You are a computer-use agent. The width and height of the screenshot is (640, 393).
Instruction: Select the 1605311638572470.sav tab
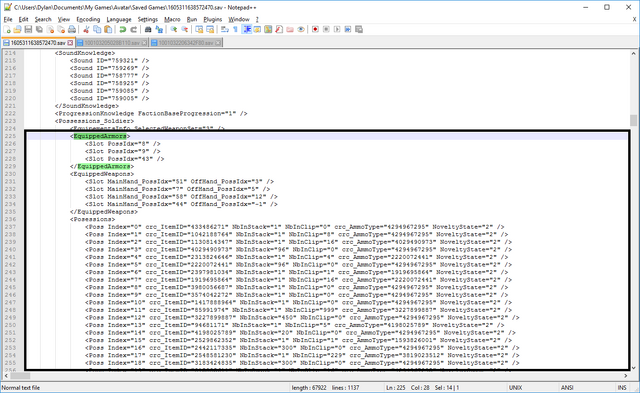tap(38, 42)
